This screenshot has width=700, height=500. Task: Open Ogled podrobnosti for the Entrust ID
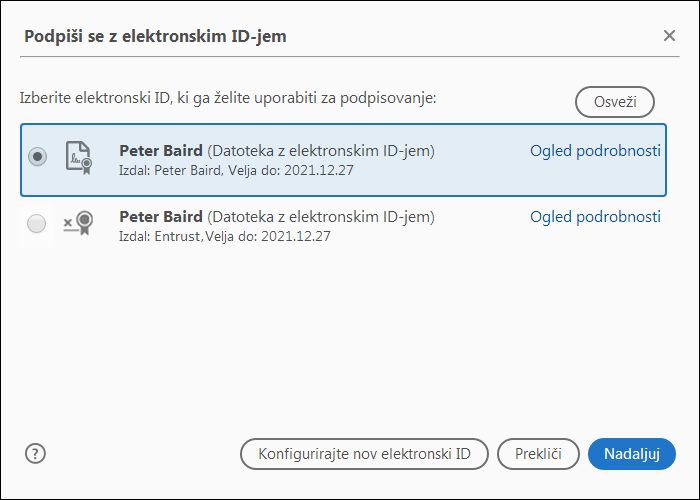click(595, 217)
